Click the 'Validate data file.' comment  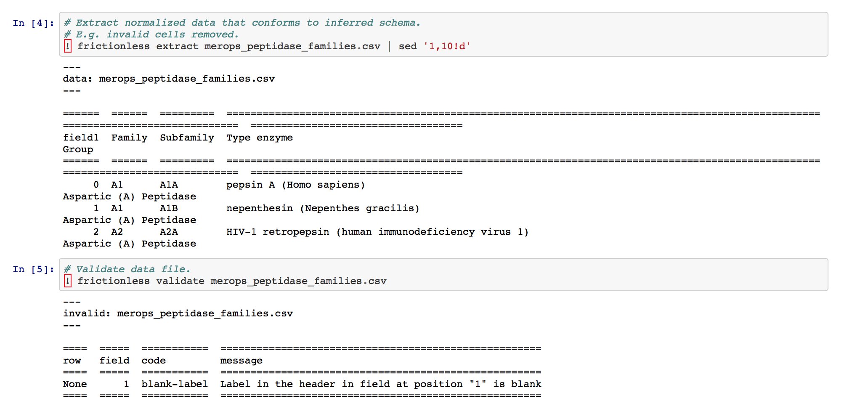127,269
